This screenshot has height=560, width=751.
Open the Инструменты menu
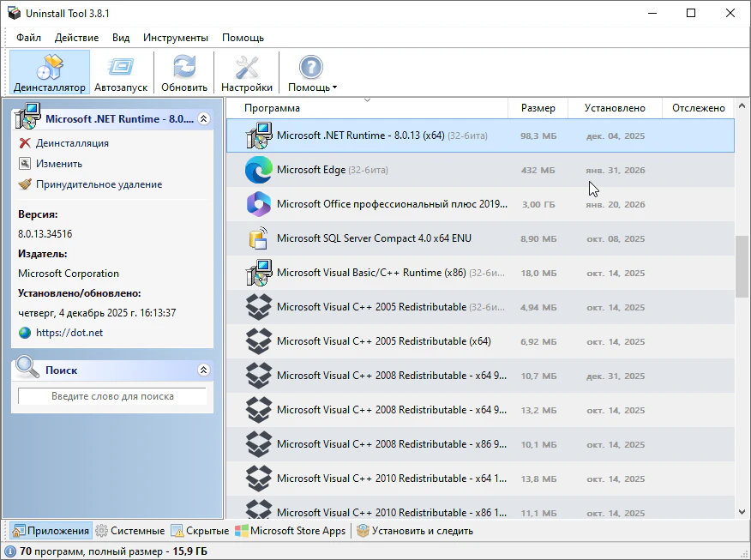175,38
